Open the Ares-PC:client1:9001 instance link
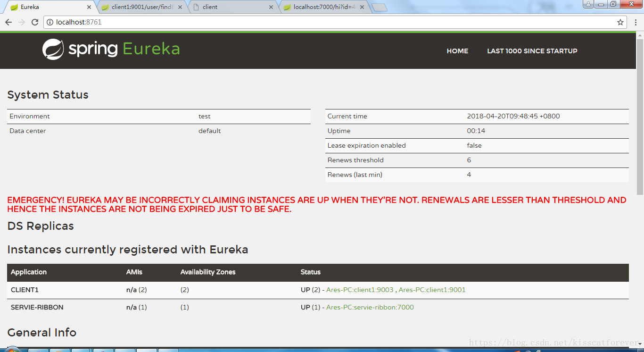The width and height of the screenshot is (644, 352). click(x=432, y=290)
